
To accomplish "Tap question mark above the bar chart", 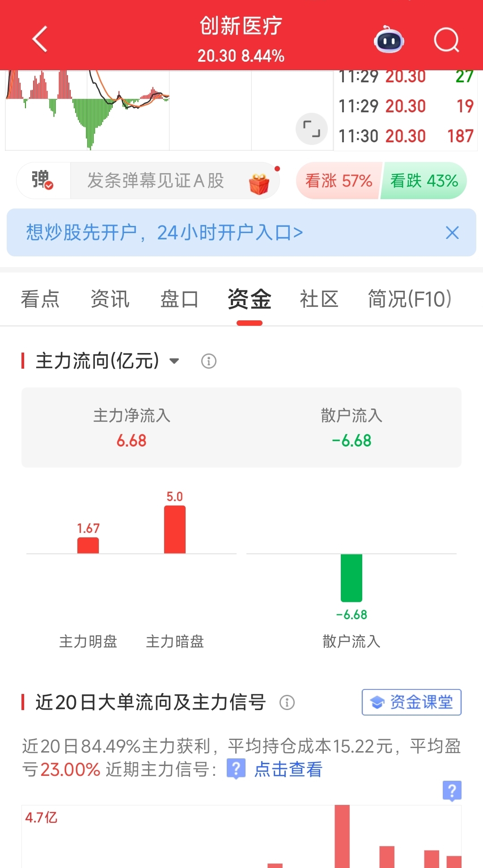I will [452, 791].
